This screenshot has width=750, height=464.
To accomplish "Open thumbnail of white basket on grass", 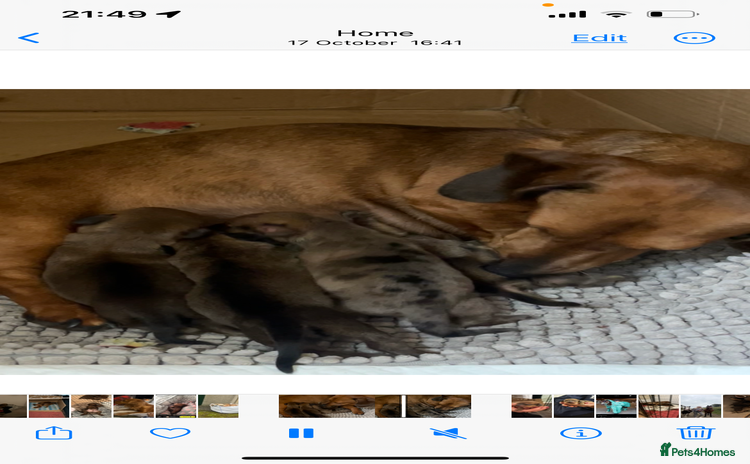I will 218,406.
